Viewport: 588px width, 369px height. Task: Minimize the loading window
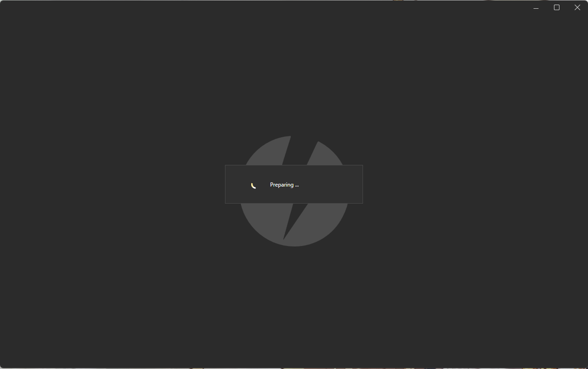(536, 7)
